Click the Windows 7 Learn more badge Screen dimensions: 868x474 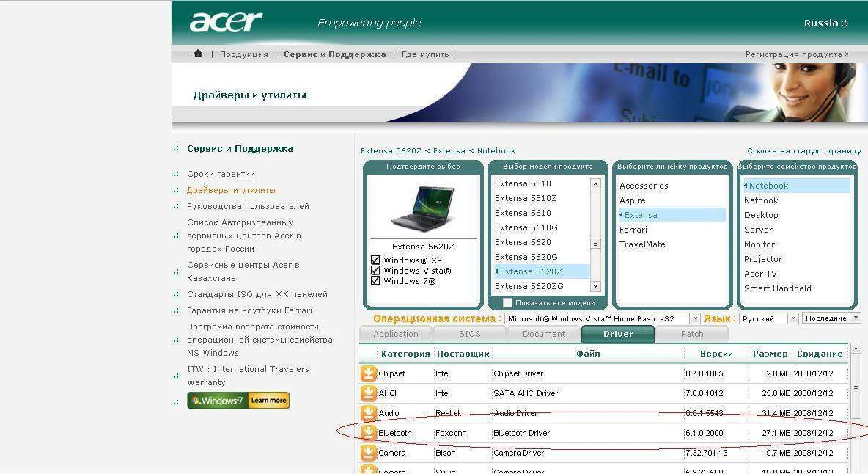pos(238,401)
